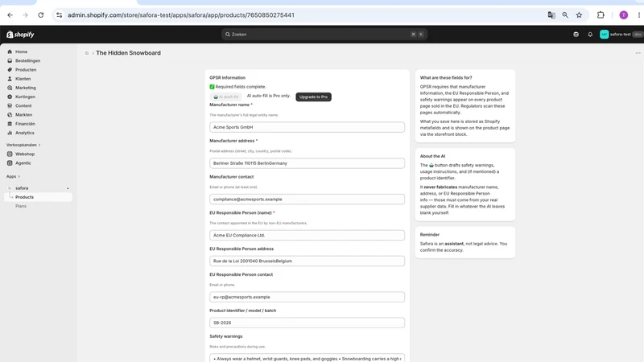Click the EU Responsible Person address field
644x362 pixels.
pos(307,261)
